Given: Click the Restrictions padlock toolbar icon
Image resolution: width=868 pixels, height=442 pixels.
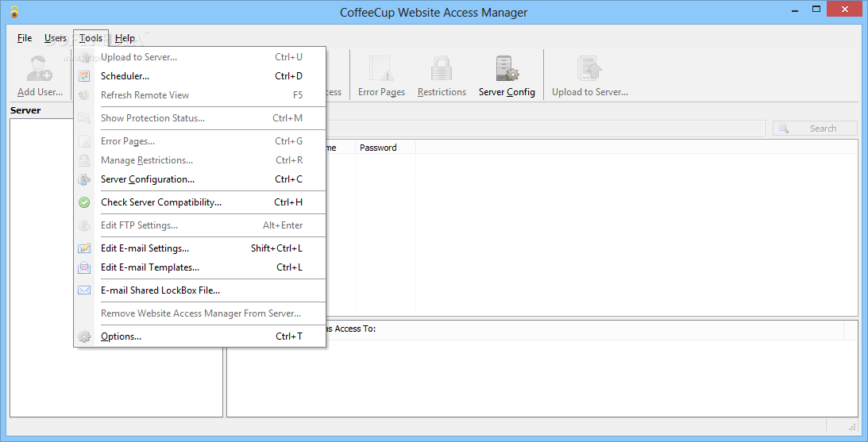Looking at the screenshot, I should [442, 69].
